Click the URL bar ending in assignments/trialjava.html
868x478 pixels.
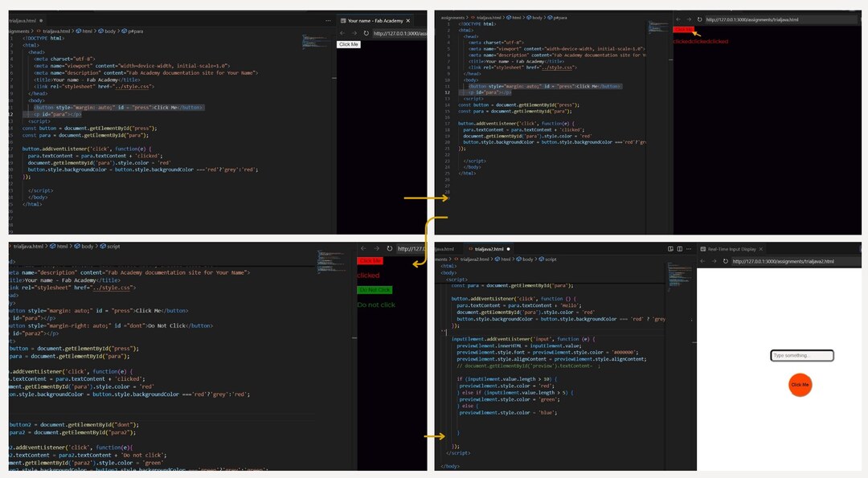tap(782, 19)
